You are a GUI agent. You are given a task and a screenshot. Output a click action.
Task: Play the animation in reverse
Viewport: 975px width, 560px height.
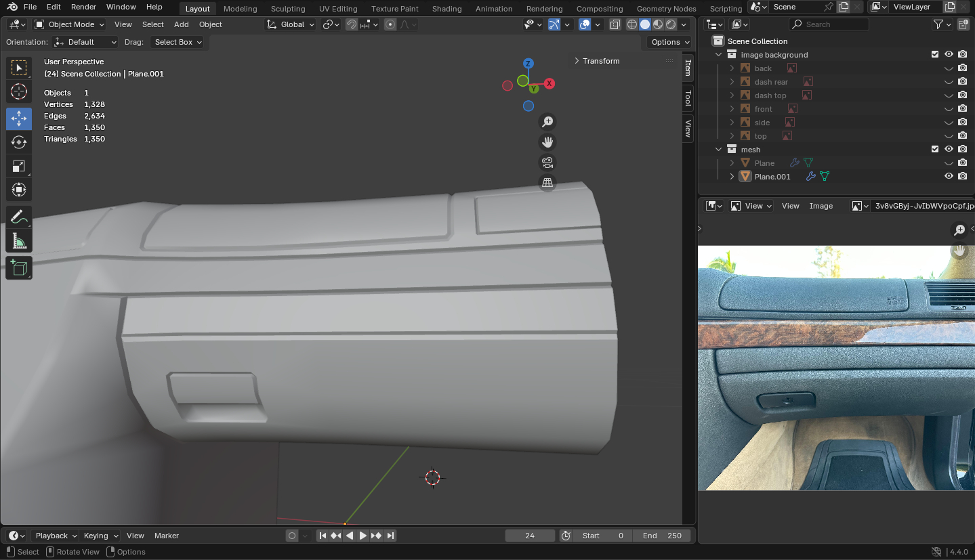pyautogui.click(x=350, y=536)
